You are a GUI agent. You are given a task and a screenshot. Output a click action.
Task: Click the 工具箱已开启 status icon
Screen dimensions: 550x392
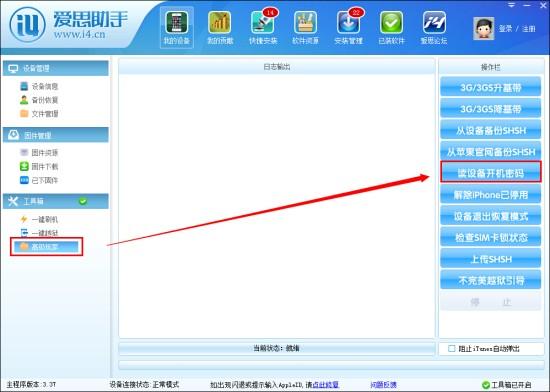click(486, 385)
